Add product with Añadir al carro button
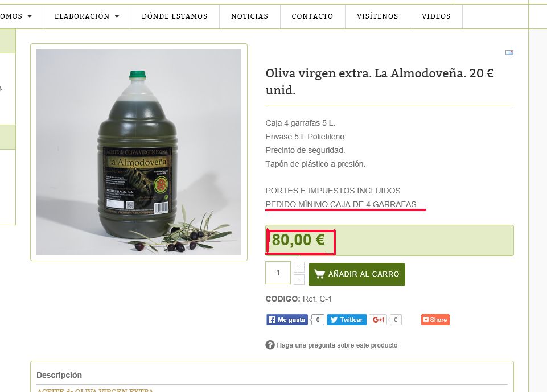The image size is (547, 392). [356, 274]
